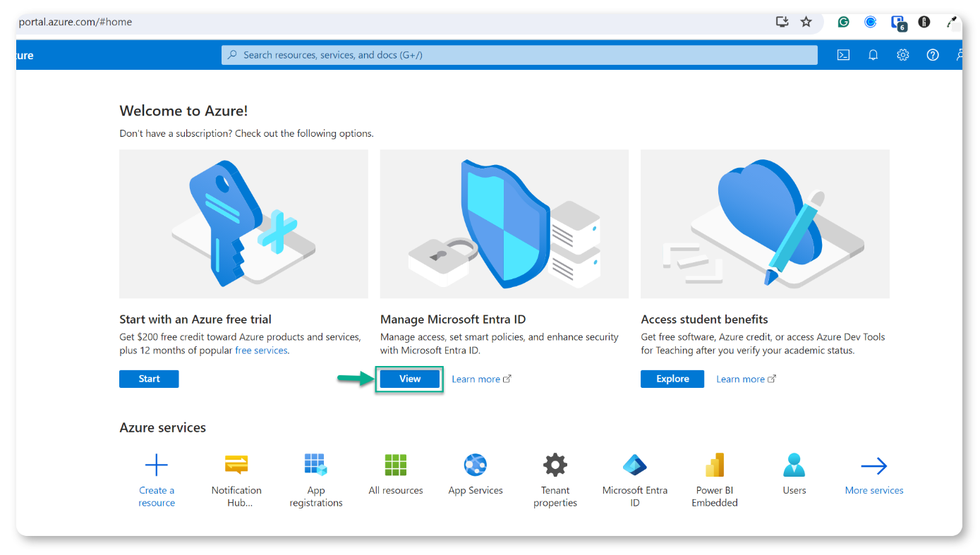The image size is (980, 555).
Task: Click the 'Access student benefits' card title
Action: coord(704,319)
